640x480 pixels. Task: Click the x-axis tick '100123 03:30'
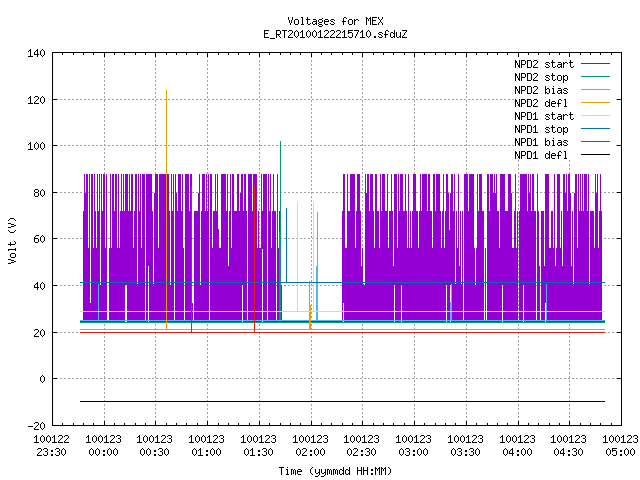465,446
